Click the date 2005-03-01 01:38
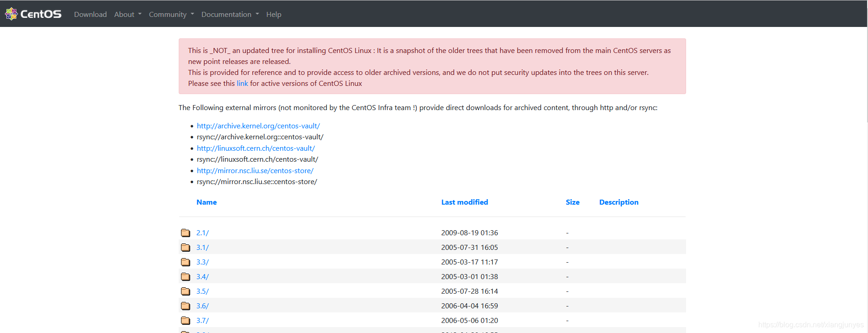 pyautogui.click(x=469, y=277)
